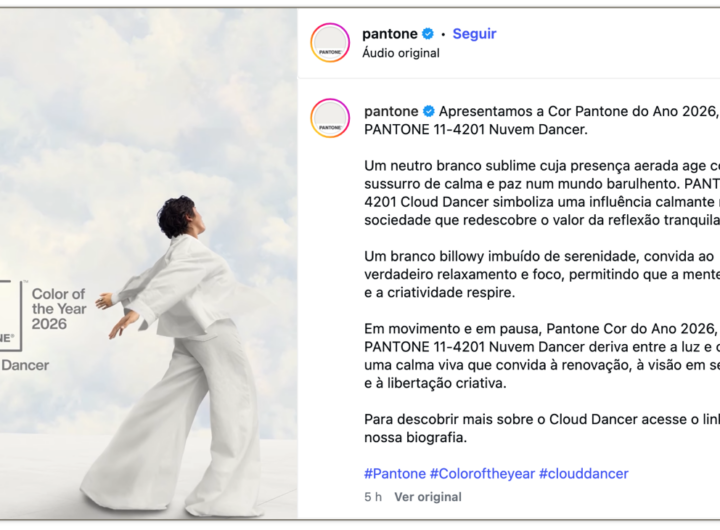The width and height of the screenshot is (720, 530).
Task: Click the caption's first paragraph
Action: tap(542, 120)
